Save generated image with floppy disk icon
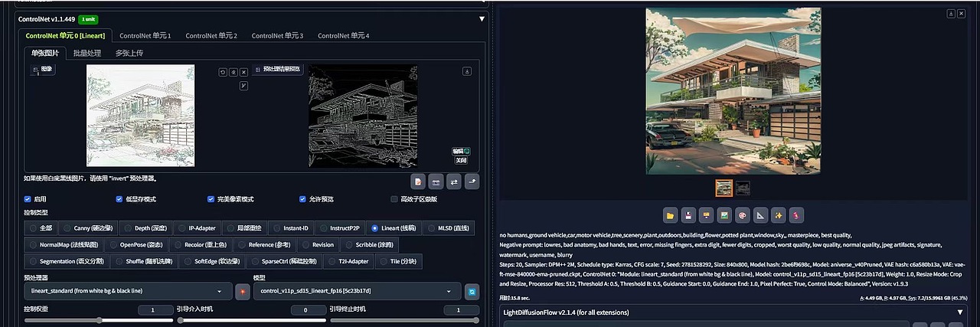 [x=688, y=215]
